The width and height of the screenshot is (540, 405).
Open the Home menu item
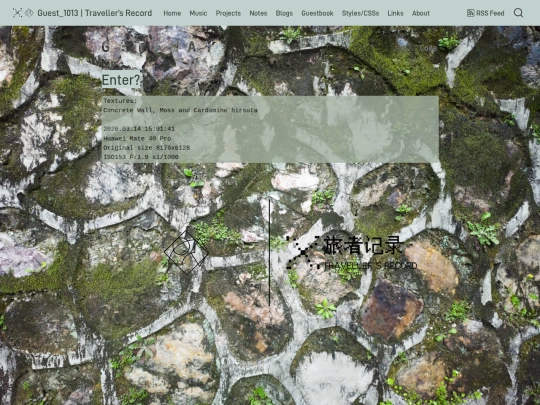coord(172,13)
